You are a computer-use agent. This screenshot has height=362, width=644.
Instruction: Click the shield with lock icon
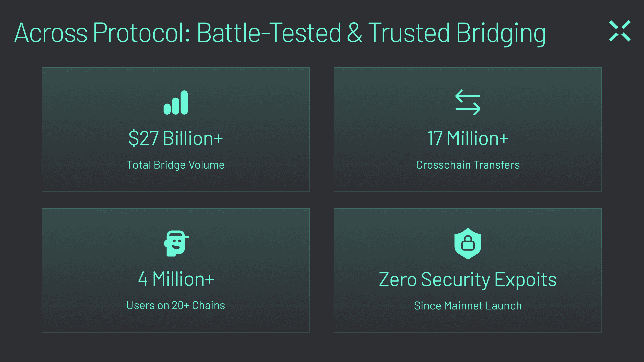click(x=468, y=243)
